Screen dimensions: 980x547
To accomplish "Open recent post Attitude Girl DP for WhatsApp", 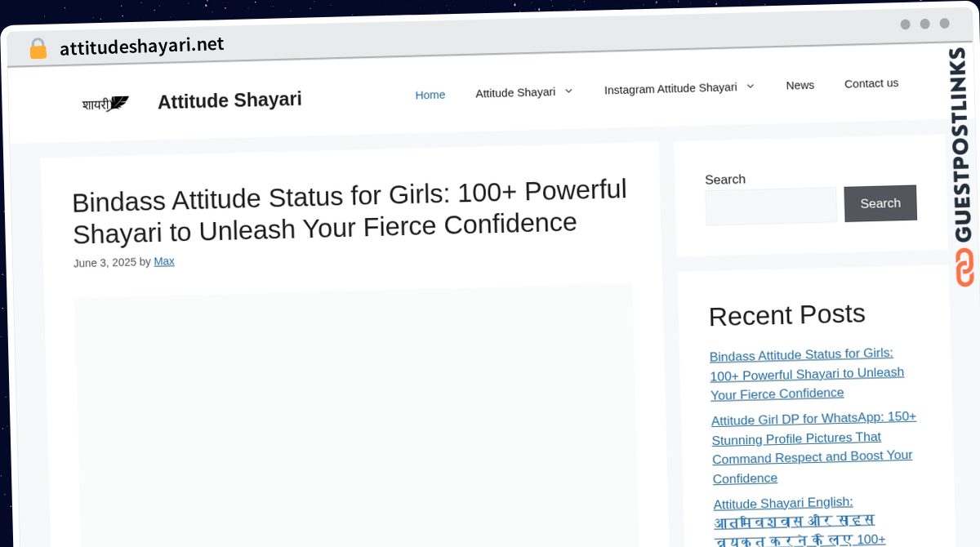I will pyautogui.click(x=814, y=447).
